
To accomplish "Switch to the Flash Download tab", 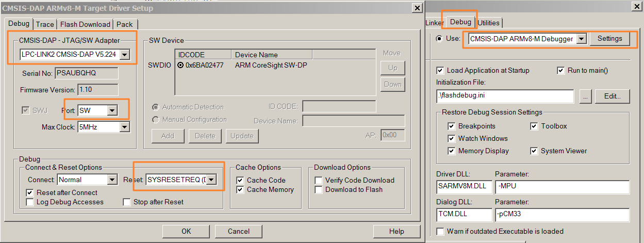I will point(85,24).
